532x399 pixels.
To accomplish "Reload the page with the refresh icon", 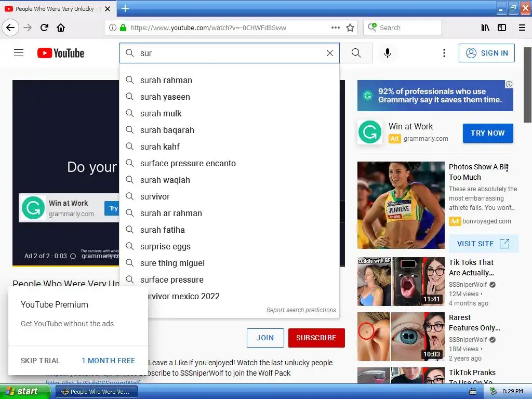I will point(45,28).
